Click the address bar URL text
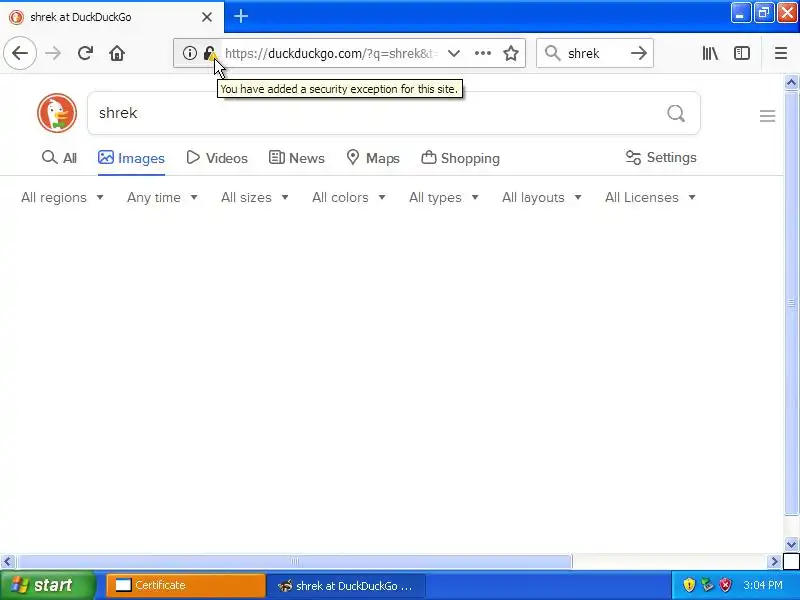This screenshot has width=800, height=600. click(x=331, y=53)
